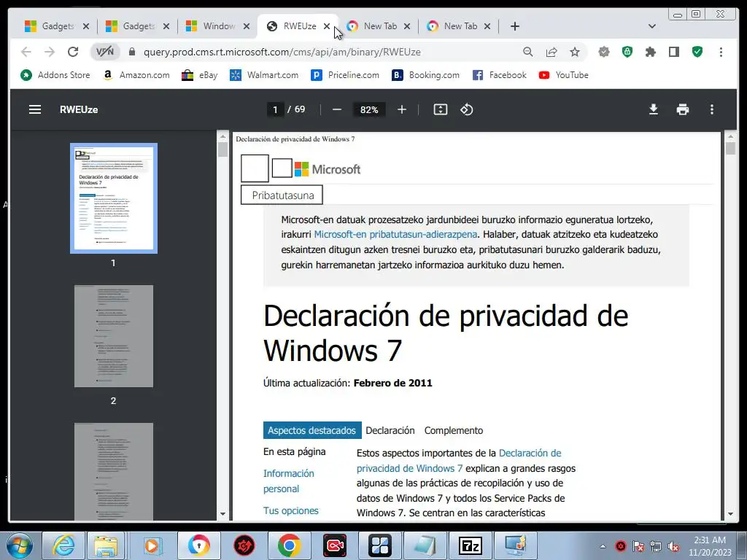Toggle the VPN badge in address bar

[x=105, y=52]
